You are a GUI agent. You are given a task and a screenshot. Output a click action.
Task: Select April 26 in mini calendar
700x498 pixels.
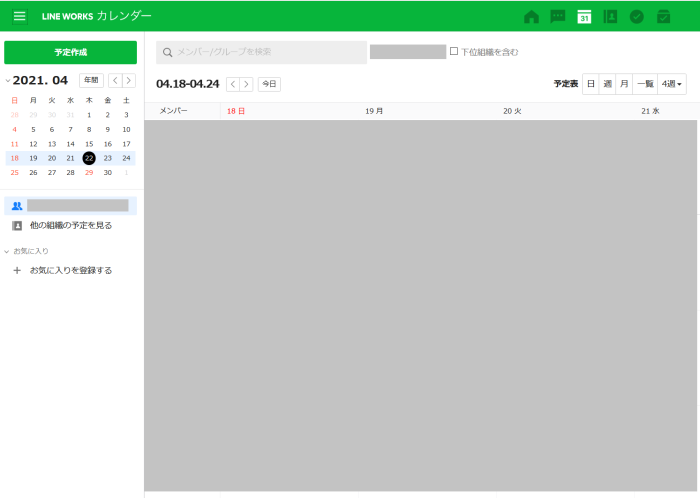point(33,173)
